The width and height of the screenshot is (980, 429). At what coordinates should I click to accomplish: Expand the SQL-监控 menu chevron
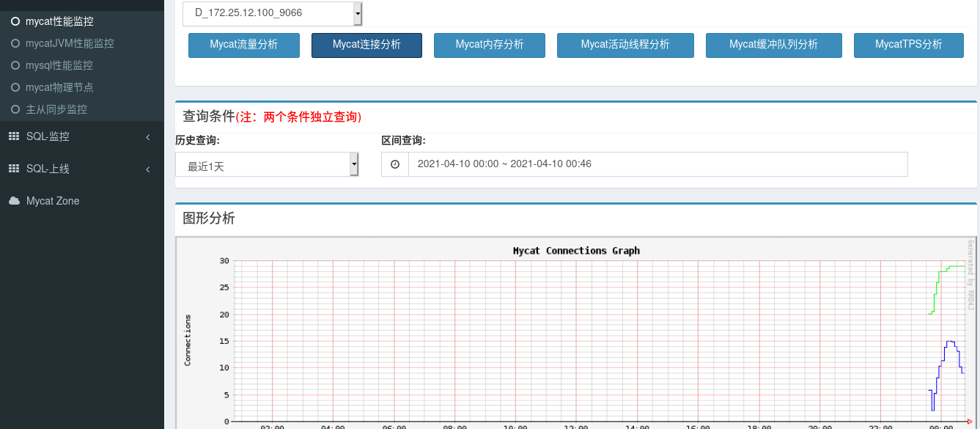pos(148,137)
